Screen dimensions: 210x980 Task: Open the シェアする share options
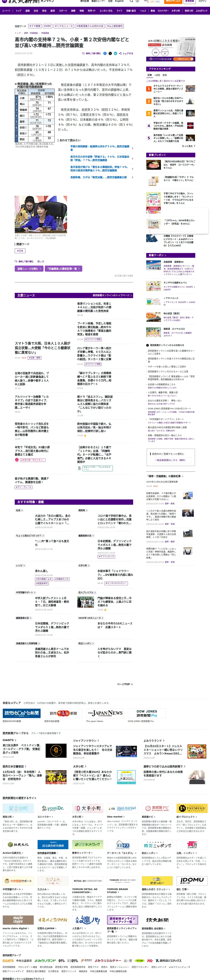[x=126, y=53]
